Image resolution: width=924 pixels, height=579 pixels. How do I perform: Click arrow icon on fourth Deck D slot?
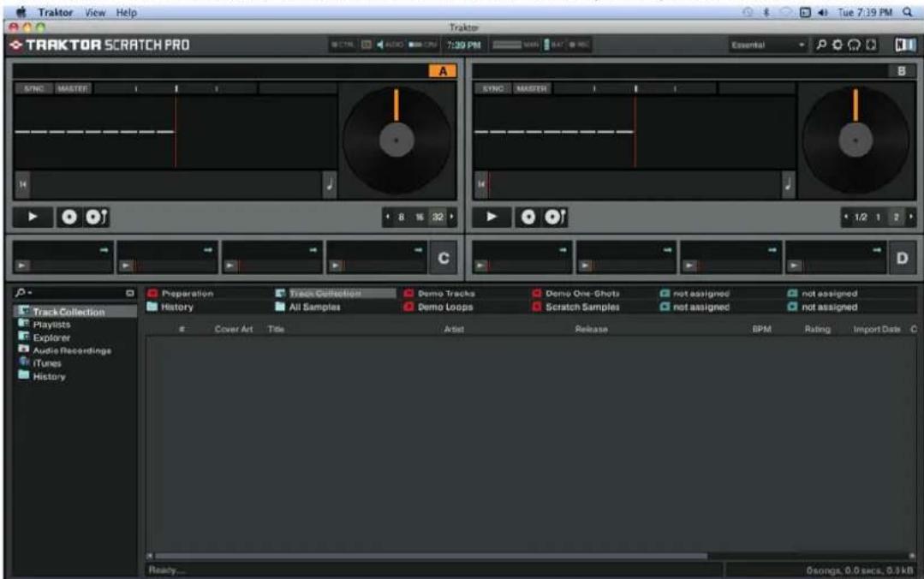pyautogui.click(x=877, y=250)
